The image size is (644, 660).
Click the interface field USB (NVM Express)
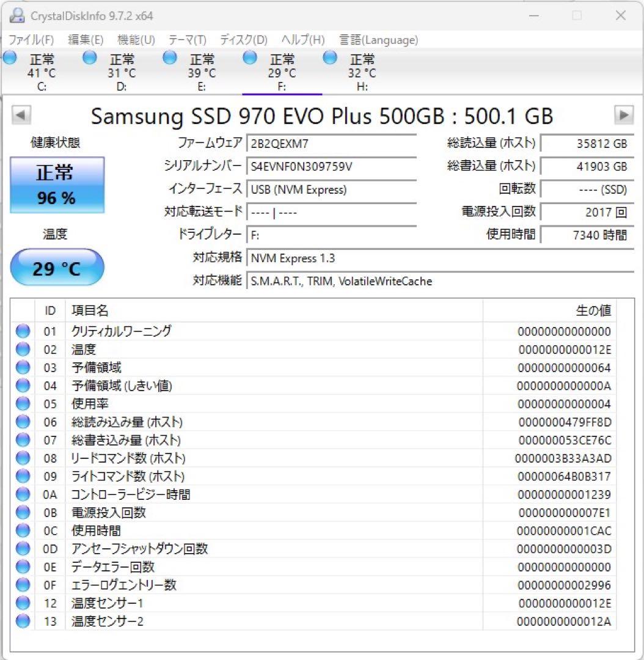click(331, 189)
